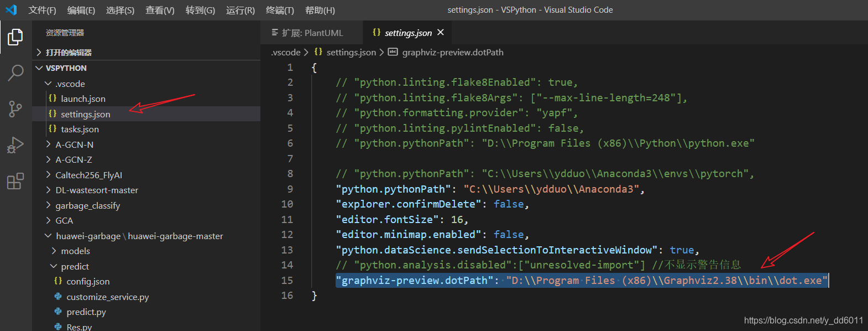The height and width of the screenshot is (331, 868).
Task: Click the JSON icon beside launch.json
Action: pos(53,98)
